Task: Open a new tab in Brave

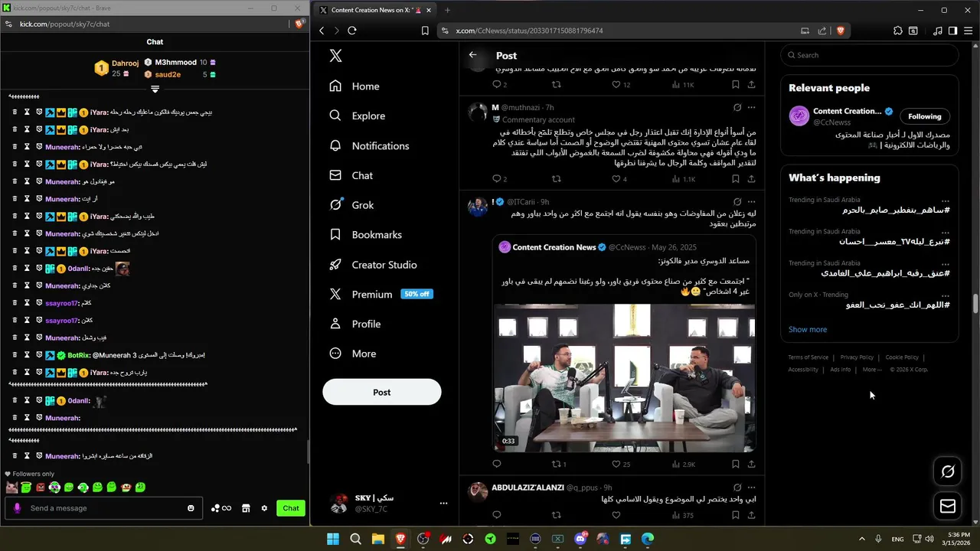Action: click(447, 10)
